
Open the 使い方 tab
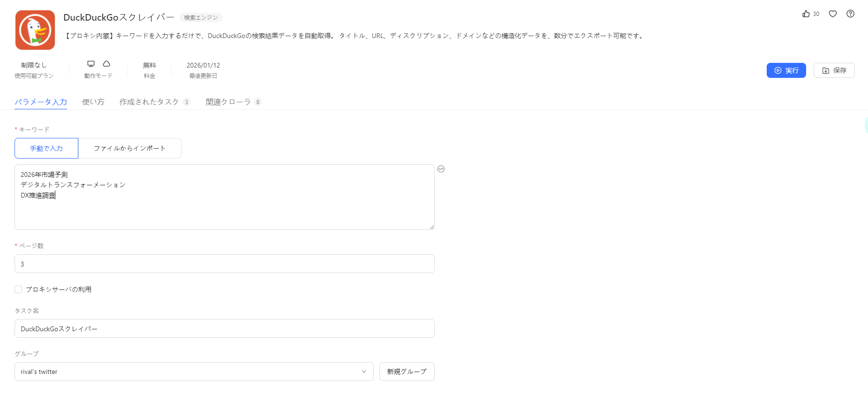click(93, 102)
